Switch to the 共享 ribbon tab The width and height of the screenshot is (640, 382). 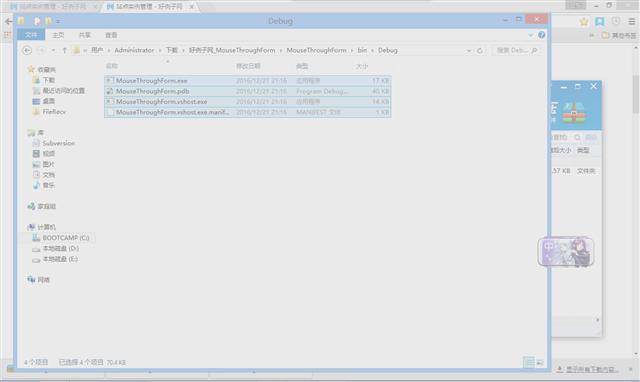pos(84,35)
